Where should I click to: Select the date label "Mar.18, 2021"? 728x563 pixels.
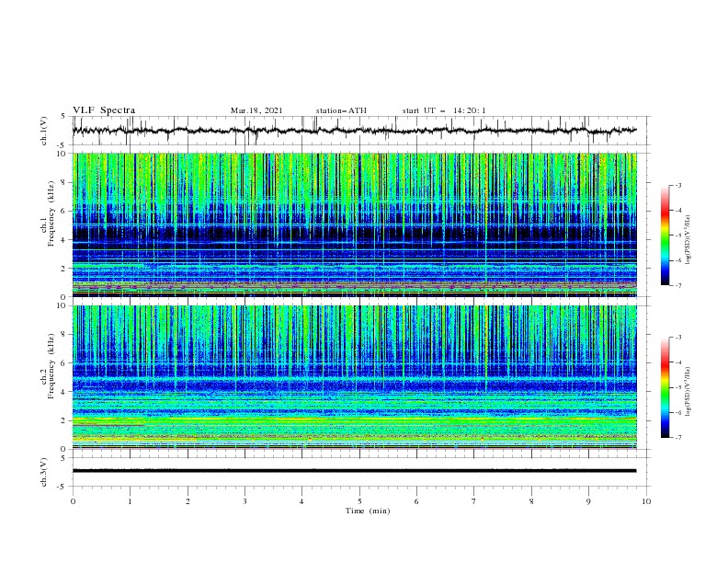[256, 110]
